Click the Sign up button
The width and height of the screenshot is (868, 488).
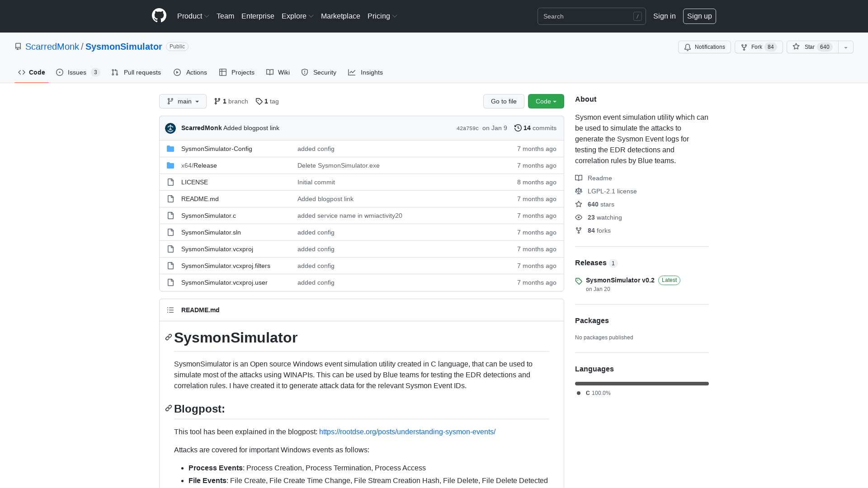pyautogui.click(x=699, y=16)
